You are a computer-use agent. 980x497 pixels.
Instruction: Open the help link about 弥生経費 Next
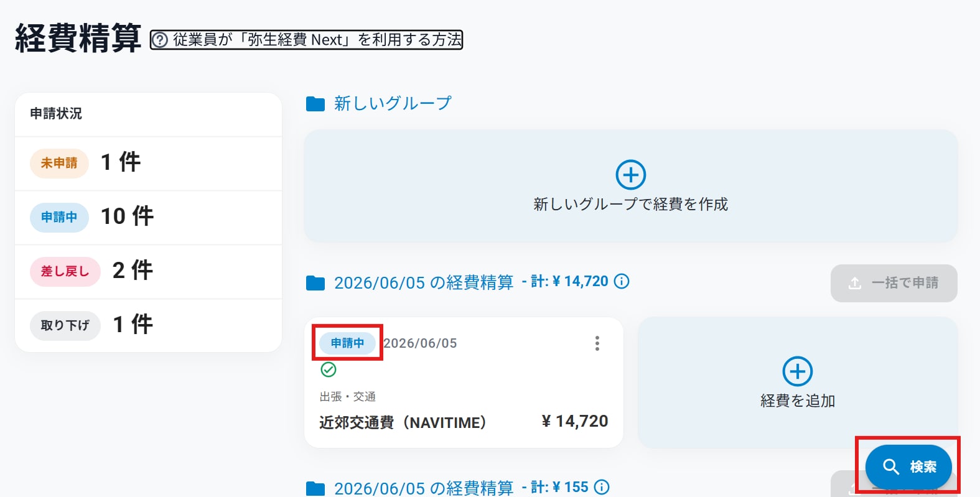(306, 40)
